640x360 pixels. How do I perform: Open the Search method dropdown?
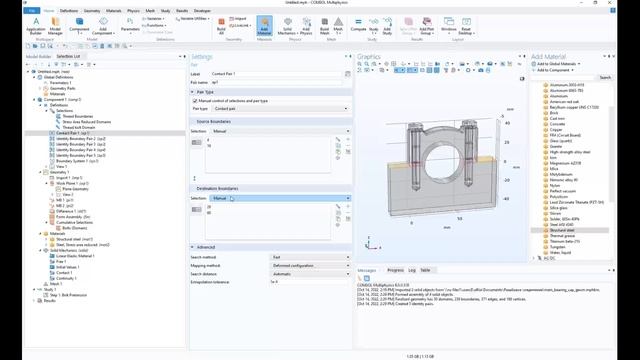pyautogui.click(x=310, y=257)
